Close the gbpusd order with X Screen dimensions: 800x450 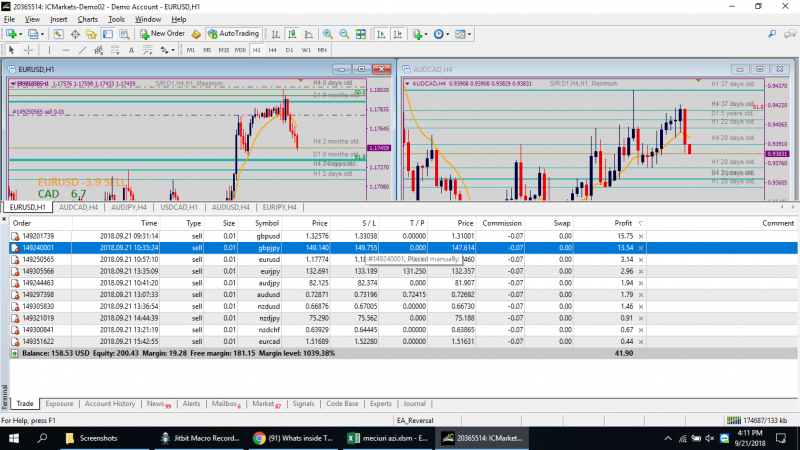click(641, 235)
